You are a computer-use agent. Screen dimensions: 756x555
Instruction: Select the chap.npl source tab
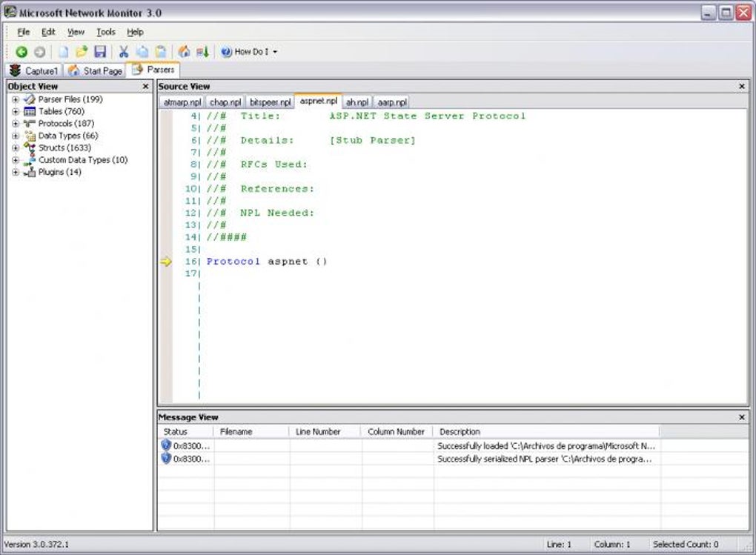pos(225,102)
